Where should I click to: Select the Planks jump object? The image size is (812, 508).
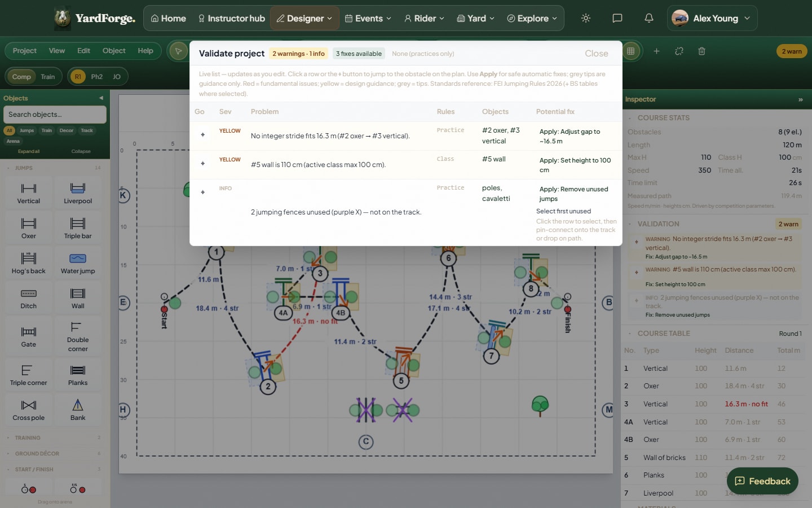78,375
